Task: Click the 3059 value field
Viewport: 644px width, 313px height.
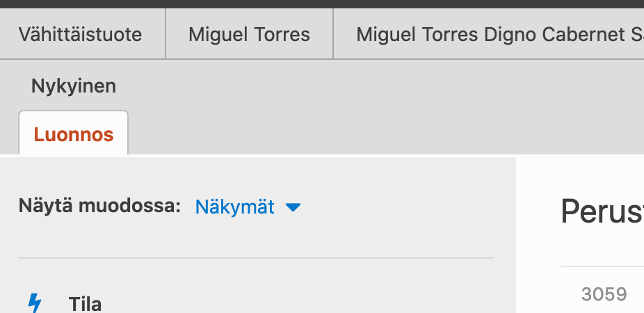Action: click(604, 294)
